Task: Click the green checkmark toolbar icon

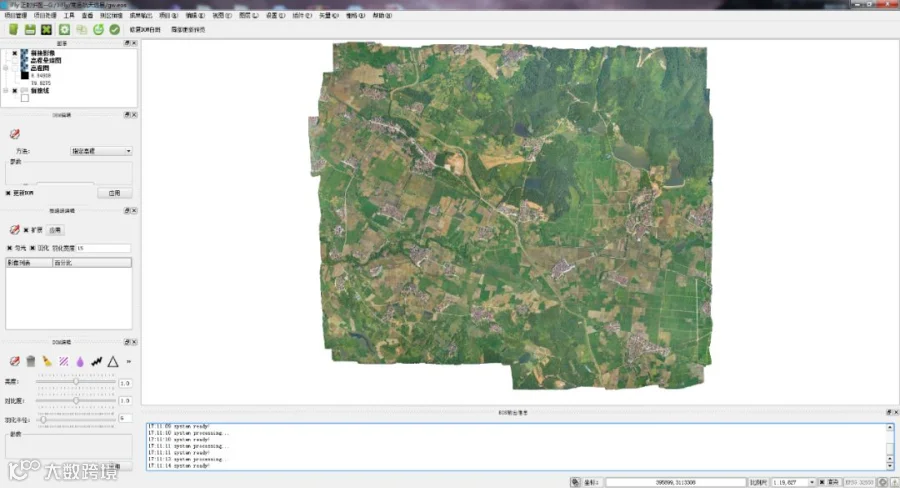Action: point(115,29)
